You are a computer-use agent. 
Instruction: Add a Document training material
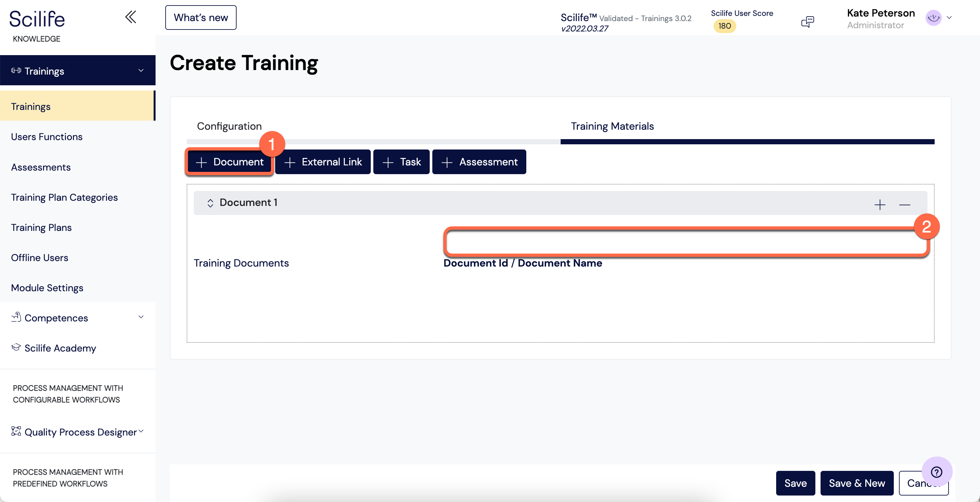229,162
